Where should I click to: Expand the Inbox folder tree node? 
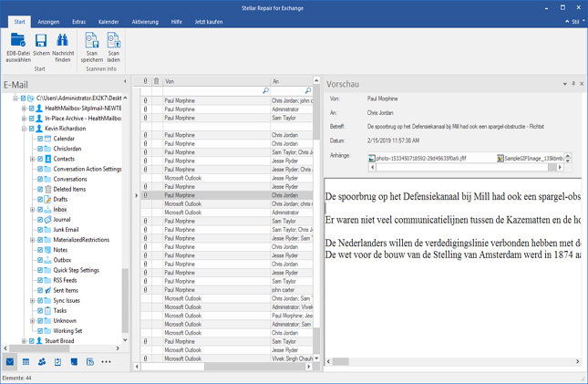[31, 209]
